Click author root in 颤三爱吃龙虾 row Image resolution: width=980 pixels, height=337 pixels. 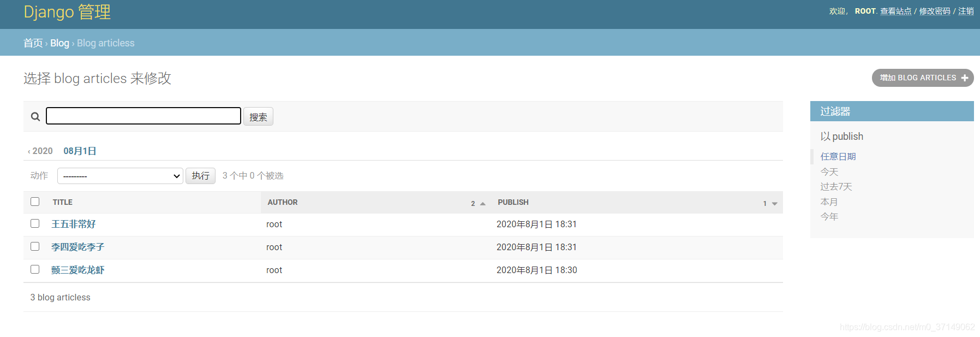274,270
